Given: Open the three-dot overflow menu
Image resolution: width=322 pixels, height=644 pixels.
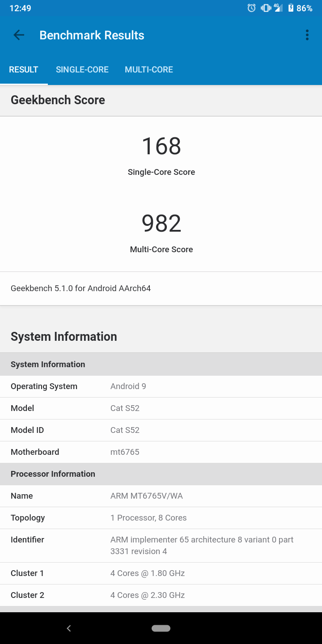Looking at the screenshot, I should 307,35.
